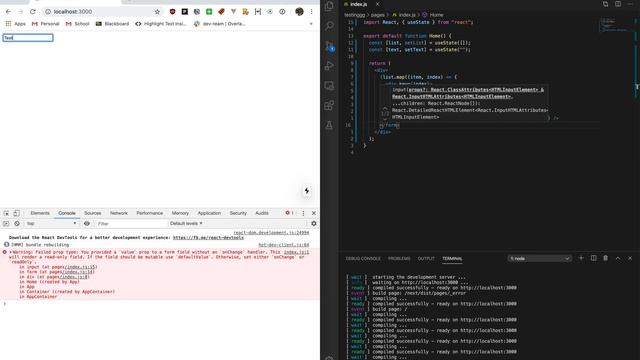Open the Apps bookmarks shortcut

coord(16,24)
